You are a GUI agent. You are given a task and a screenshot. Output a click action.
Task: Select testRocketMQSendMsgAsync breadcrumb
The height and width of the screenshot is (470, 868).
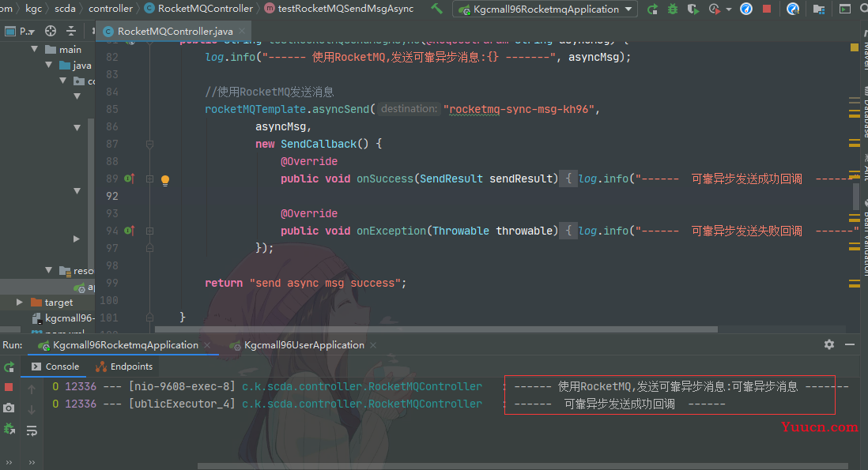click(x=339, y=8)
